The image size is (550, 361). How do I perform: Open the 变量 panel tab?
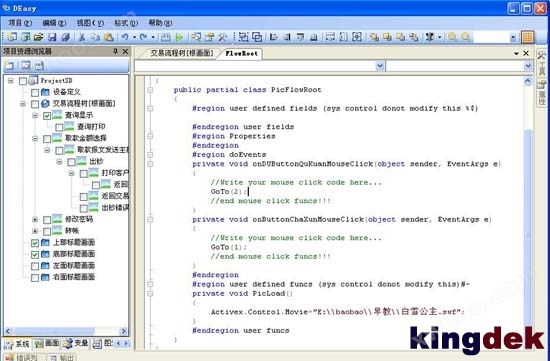click(76, 343)
